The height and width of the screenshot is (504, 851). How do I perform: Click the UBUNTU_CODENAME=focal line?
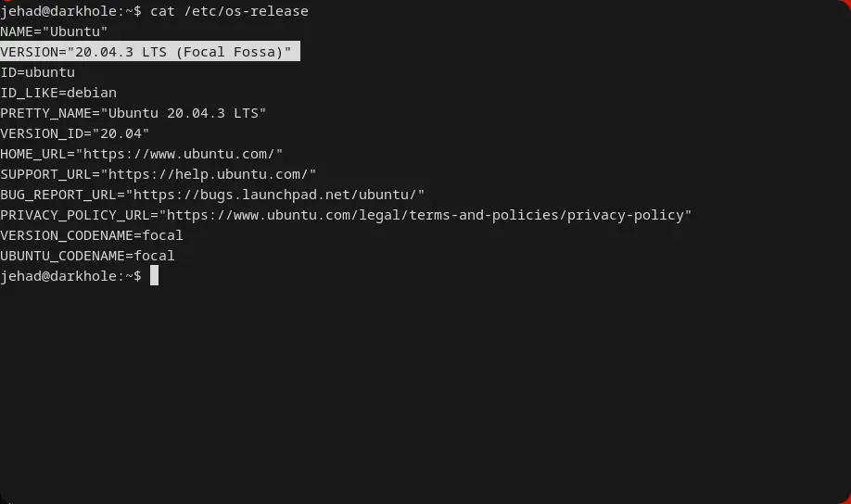pyautogui.click(x=87, y=256)
